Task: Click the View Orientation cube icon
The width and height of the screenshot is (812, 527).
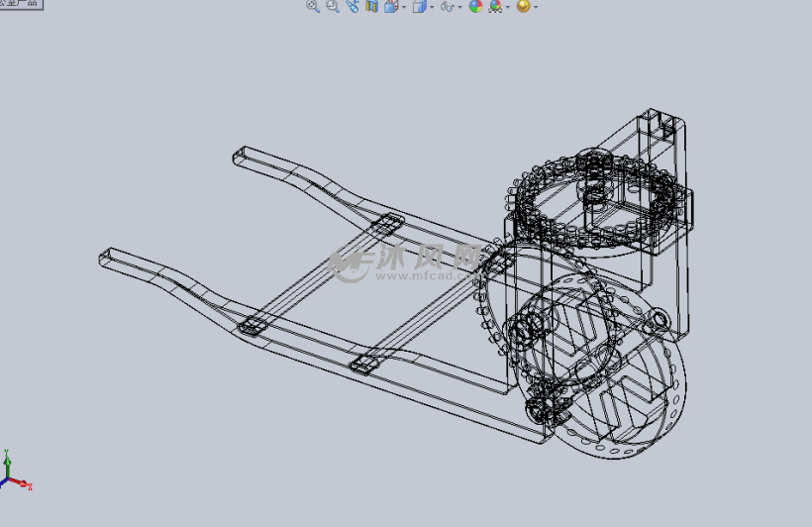Action: click(x=391, y=6)
